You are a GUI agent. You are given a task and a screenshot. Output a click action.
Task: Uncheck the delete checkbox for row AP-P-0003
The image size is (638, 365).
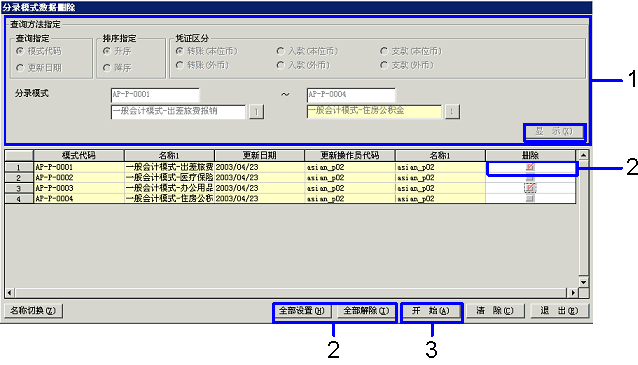coord(530,188)
